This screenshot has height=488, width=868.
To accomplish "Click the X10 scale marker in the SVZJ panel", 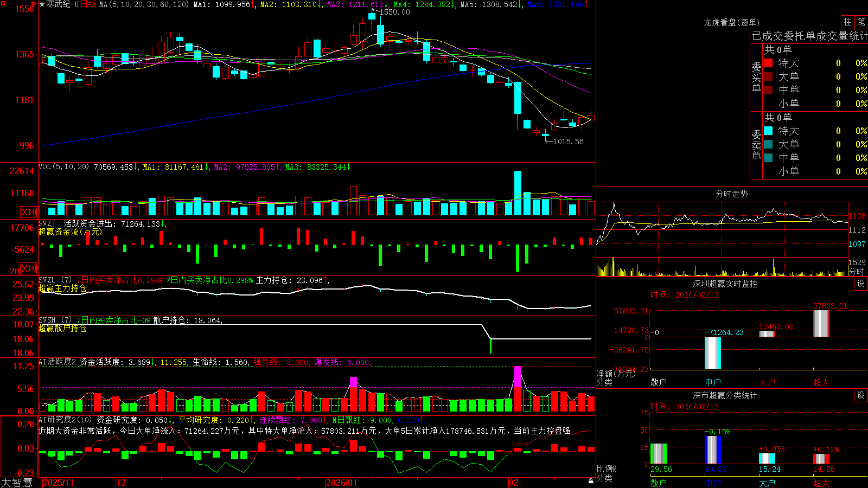I will click(29, 268).
